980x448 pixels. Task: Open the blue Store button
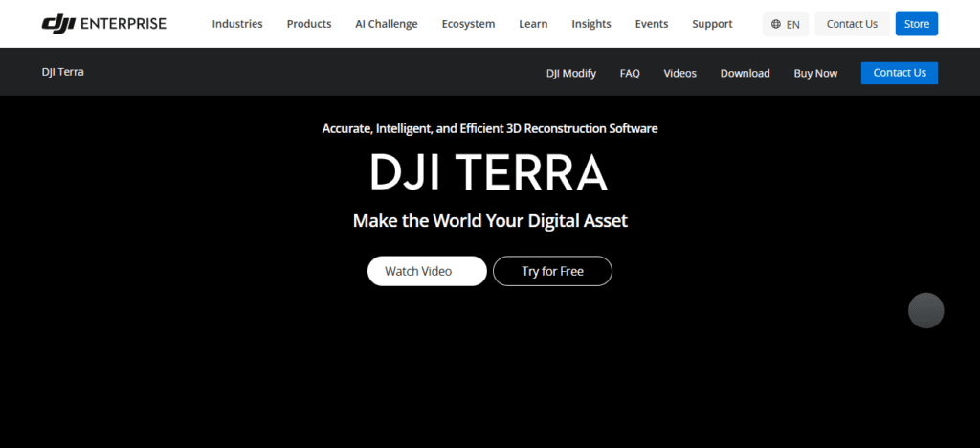(916, 24)
